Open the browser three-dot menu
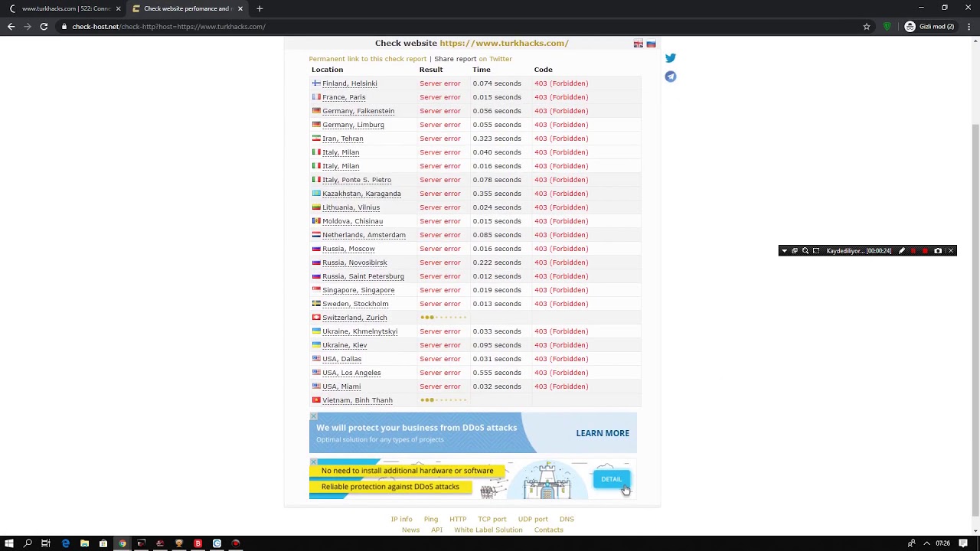Viewport: 980px width, 551px height. [x=968, y=27]
